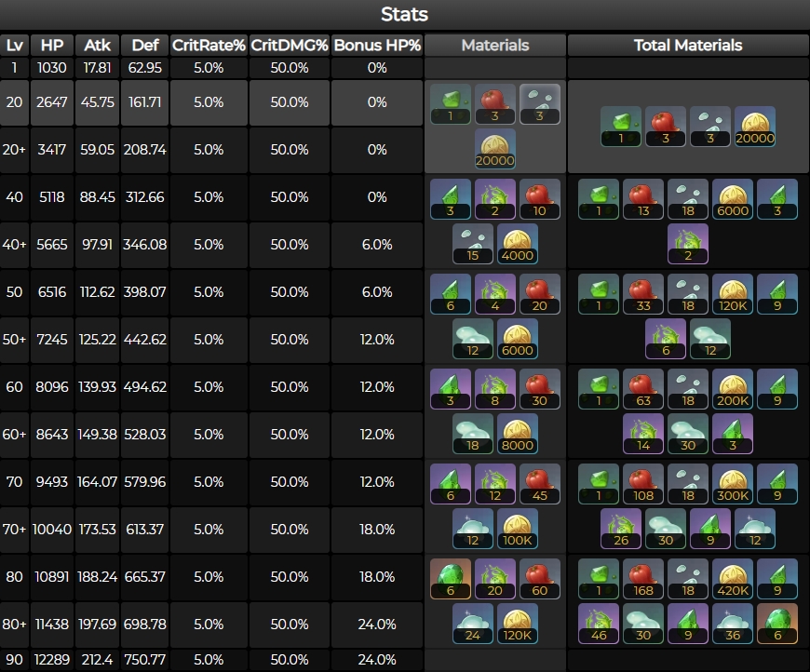The height and width of the screenshot is (672, 810).
Task: Select the red apple icon labeled 168
Action: tap(643, 577)
